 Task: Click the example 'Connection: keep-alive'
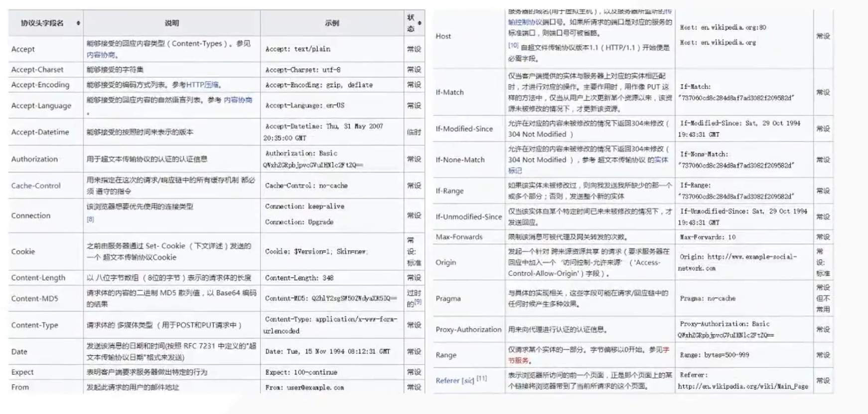coord(304,206)
